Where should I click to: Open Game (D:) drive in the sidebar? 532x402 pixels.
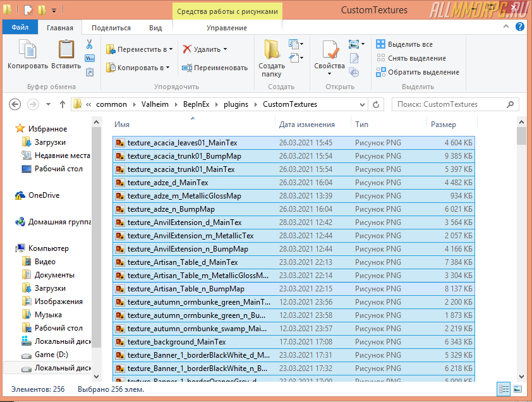pyautogui.click(x=45, y=355)
